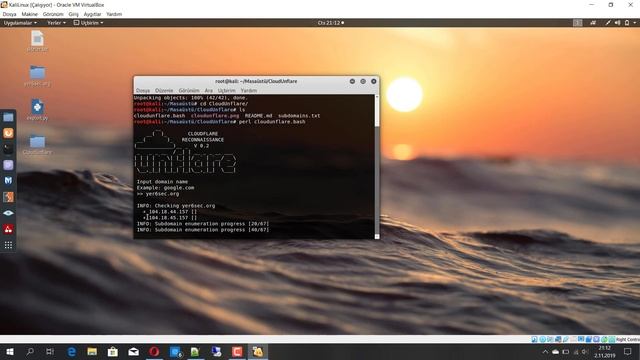Screen dimensions: 640x360
Task: Click OneDrive cloud tray icon
Action: [556, 351]
